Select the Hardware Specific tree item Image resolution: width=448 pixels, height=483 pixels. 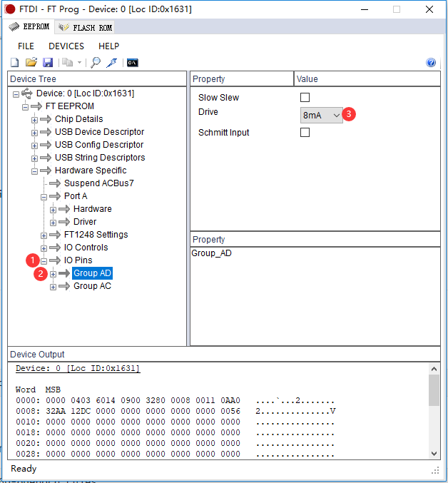point(91,171)
